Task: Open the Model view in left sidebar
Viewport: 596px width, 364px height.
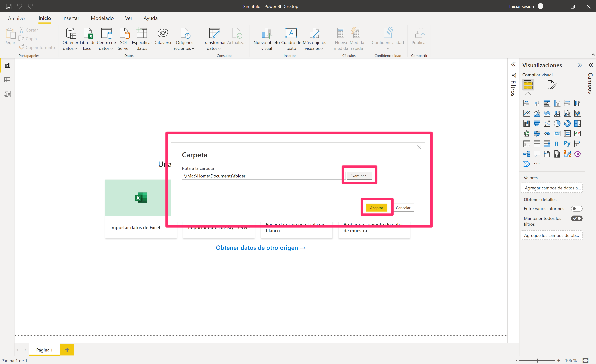Action: pos(7,94)
